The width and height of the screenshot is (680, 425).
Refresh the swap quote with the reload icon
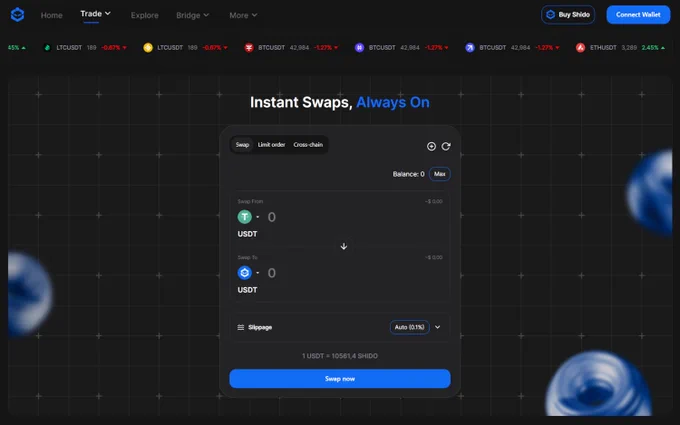[x=446, y=147]
